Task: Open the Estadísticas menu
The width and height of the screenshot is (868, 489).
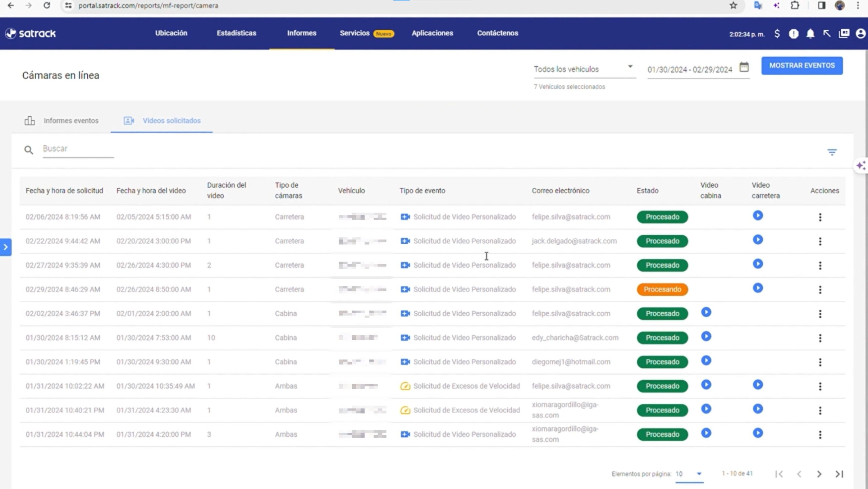Action: 236,33
